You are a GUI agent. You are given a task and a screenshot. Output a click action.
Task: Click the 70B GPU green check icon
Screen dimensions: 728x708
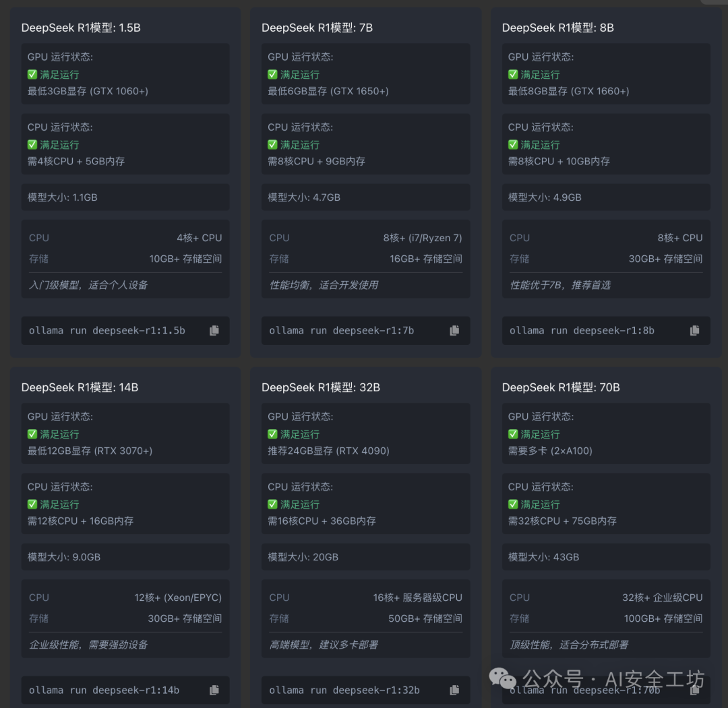(x=513, y=434)
